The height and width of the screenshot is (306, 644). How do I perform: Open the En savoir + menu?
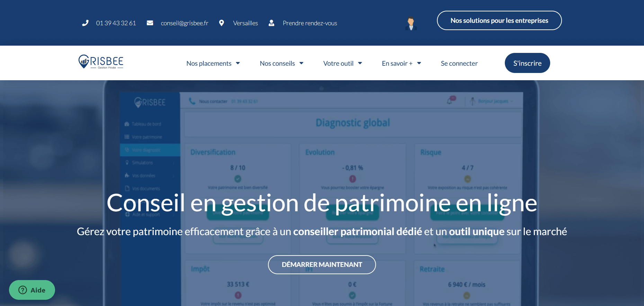click(397, 63)
